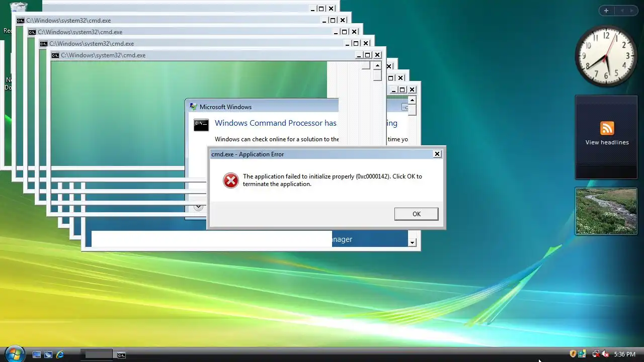Open the Windows Start menu orb
The image size is (644, 362).
point(14,353)
